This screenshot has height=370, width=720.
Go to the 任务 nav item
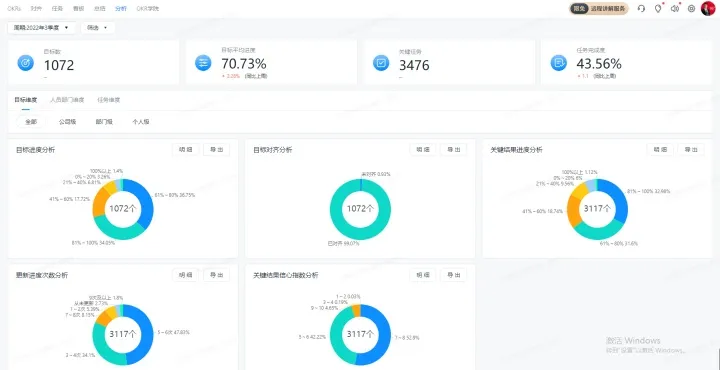coord(57,8)
